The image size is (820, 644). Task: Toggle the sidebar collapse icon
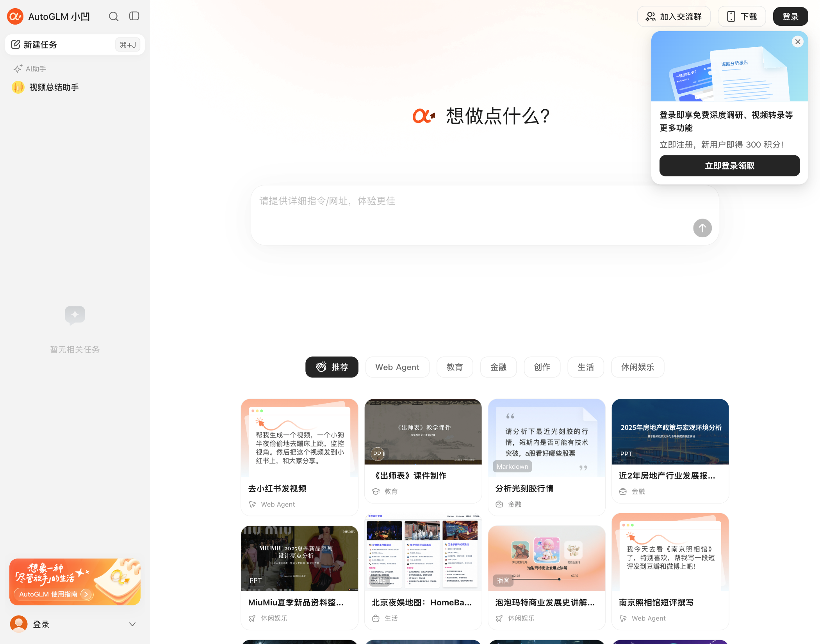(x=134, y=16)
